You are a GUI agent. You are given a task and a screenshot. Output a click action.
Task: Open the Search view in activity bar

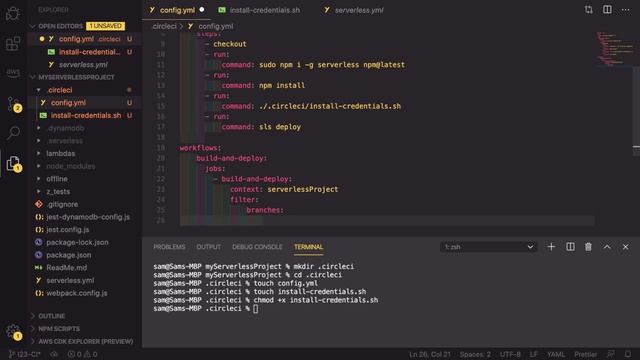pos(13,133)
